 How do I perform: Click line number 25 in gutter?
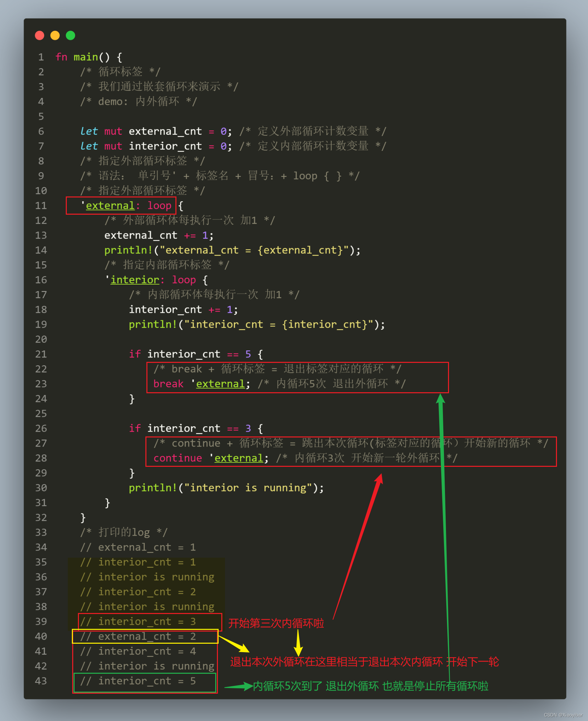41,414
